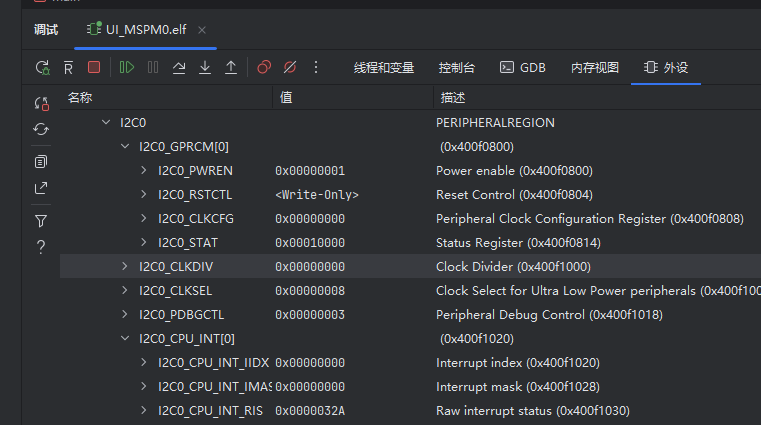Click the Step Into icon
761x425 pixels.
(205, 67)
